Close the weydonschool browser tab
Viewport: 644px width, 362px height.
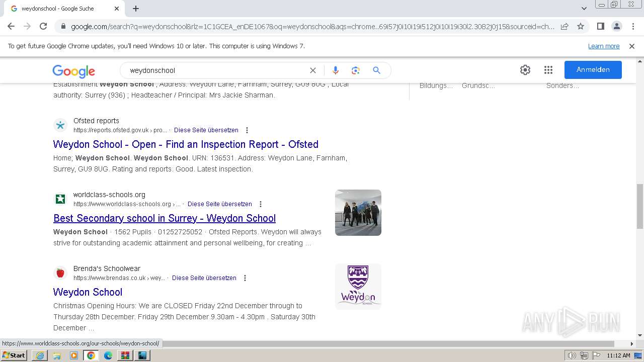(x=117, y=9)
